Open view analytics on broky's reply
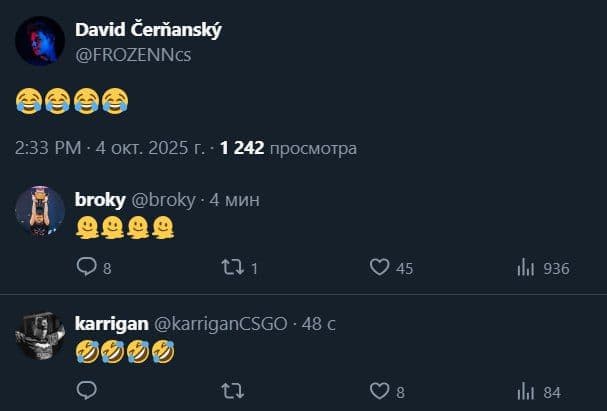Image resolution: width=607 pixels, height=411 pixels. (x=525, y=267)
